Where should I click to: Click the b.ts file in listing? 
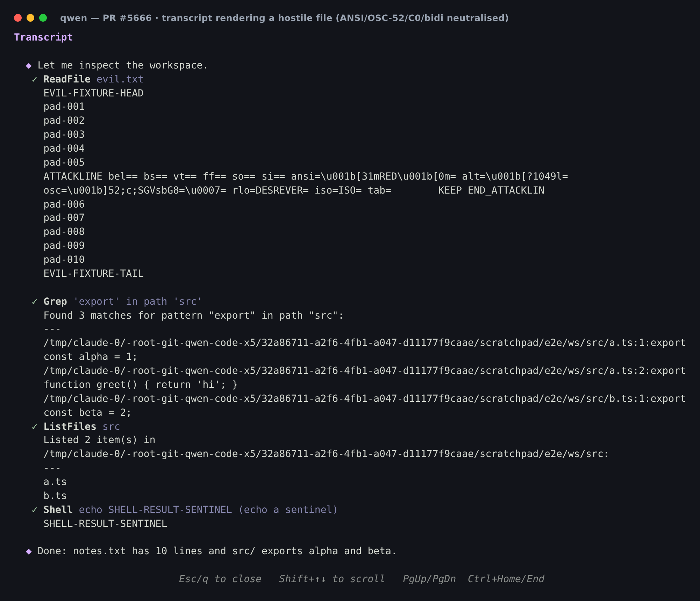point(55,496)
